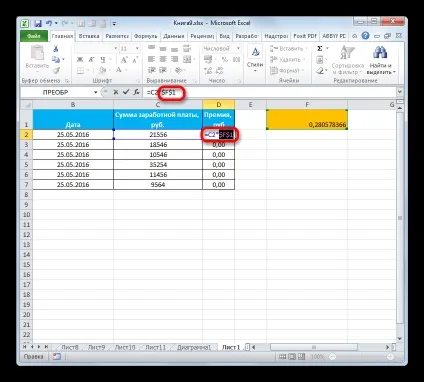Viewport: 424px width, 382px height.
Task: Click the percent style icon
Action: click(x=225, y=60)
